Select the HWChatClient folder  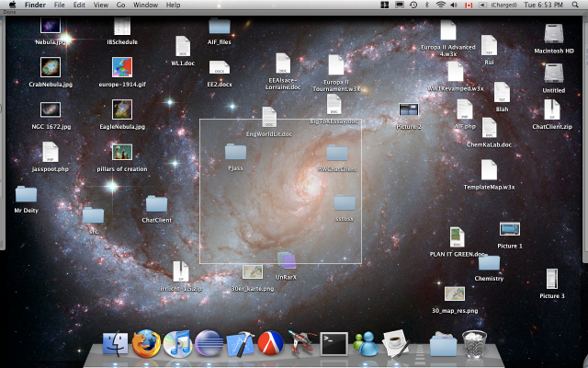tap(337, 153)
